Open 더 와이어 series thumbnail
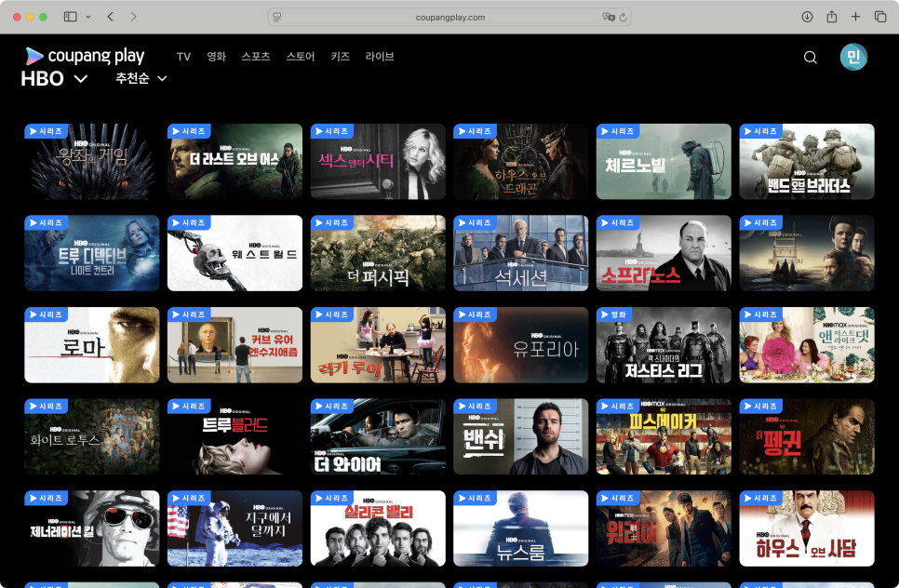Screen dimensions: 899x588 (378, 436)
